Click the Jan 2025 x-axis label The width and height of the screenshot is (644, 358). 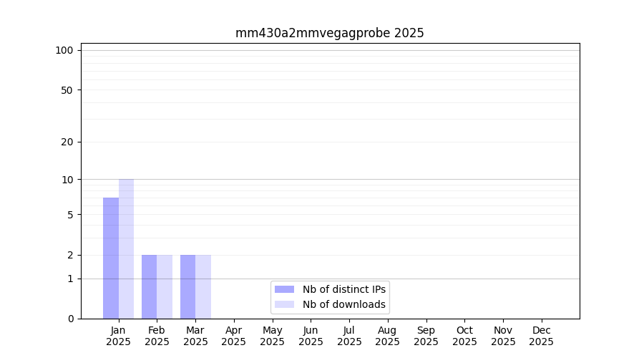[119, 336]
